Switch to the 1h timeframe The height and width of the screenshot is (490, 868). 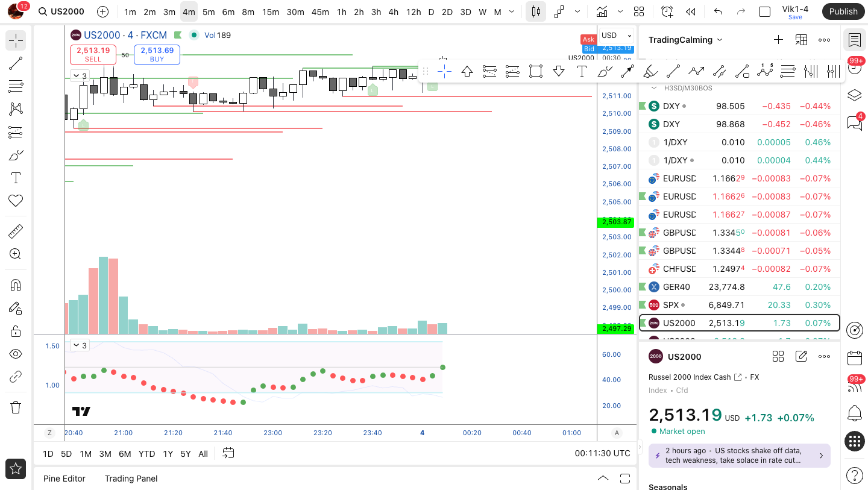(x=342, y=11)
